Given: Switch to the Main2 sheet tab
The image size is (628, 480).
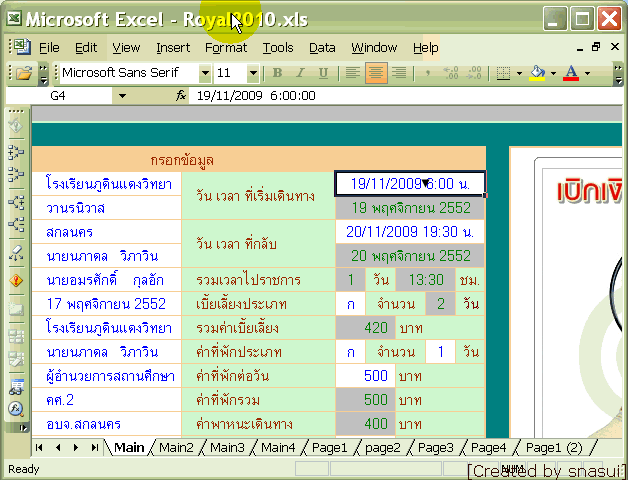Looking at the screenshot, I should (176, 447).
